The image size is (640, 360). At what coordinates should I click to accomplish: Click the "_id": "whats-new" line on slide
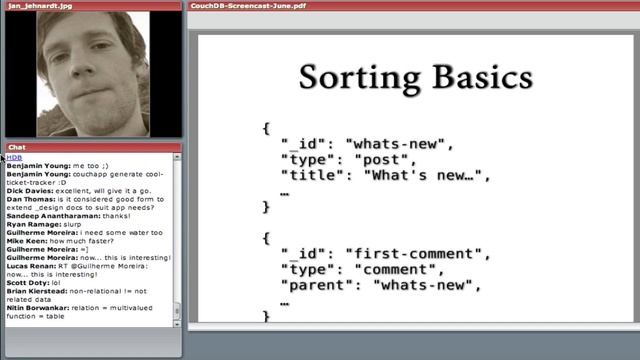tap(367, 144)
